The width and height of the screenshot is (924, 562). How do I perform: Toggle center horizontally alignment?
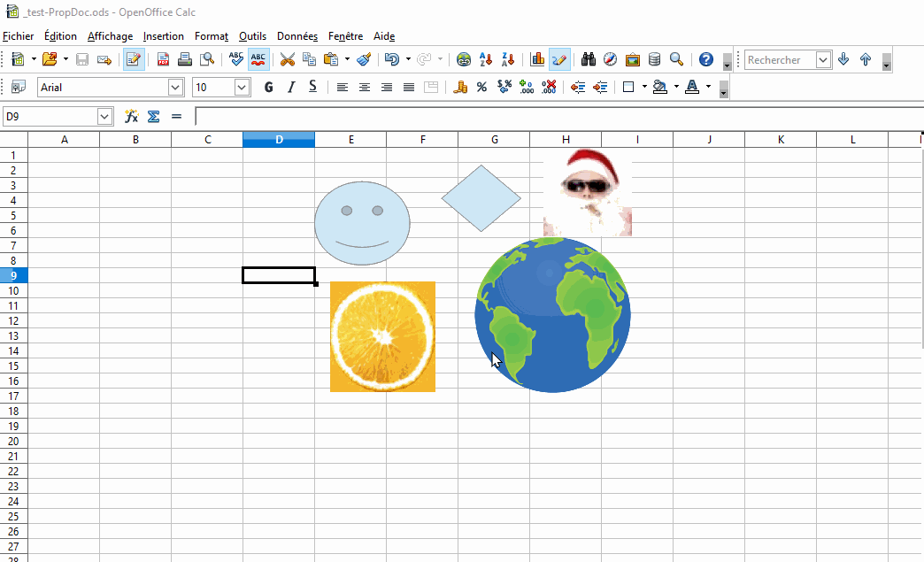[365, 88]
